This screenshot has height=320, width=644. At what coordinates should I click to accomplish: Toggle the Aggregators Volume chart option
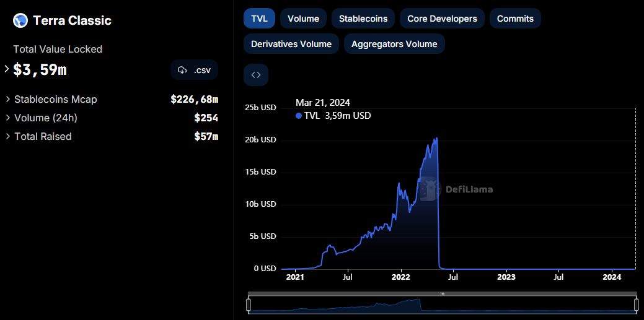point(394,44)
